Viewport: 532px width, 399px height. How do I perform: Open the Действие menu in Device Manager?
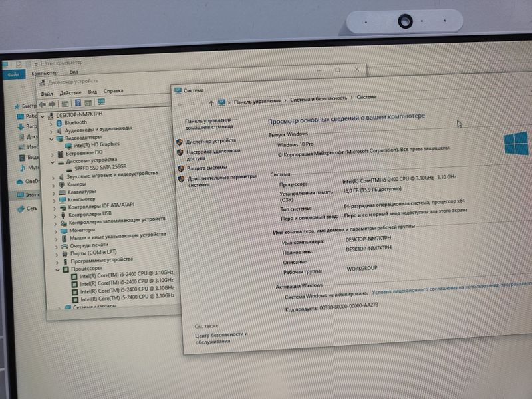pyautogui.click(x=70, y=92)
